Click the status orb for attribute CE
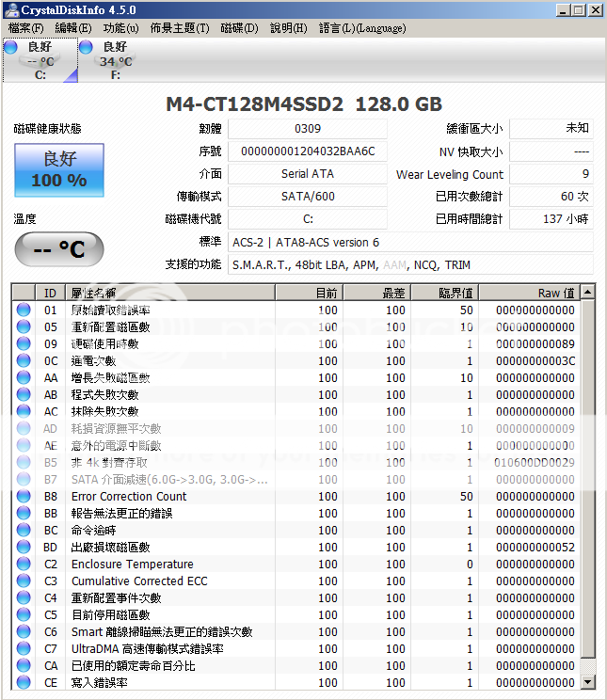The width and height of the screenshot is (607, 700). (24, 682)
